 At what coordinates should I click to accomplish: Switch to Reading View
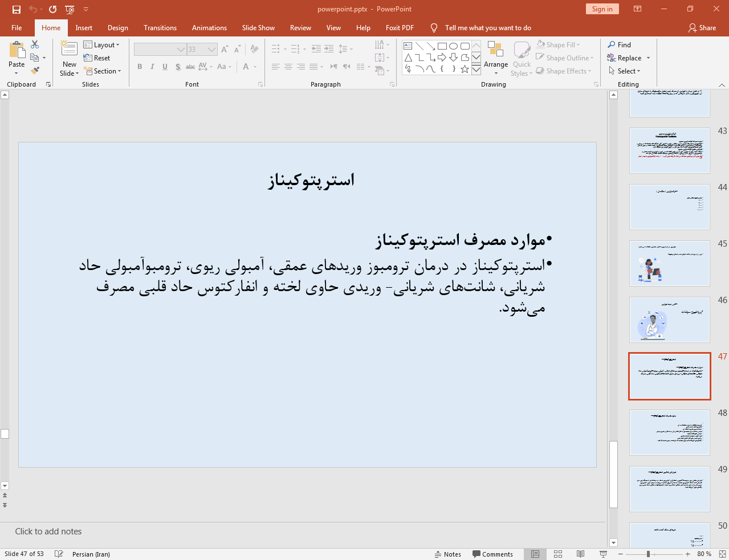click(x=581, y=554)
